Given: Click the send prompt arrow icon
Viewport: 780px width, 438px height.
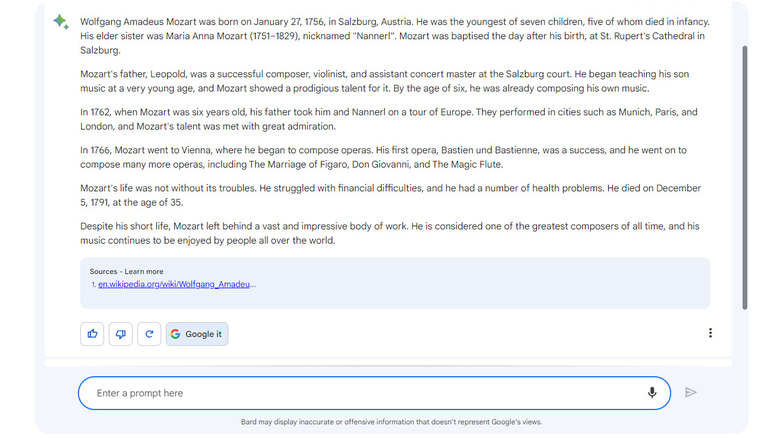Looking at the screenshot, I should [x=690, y=393].
